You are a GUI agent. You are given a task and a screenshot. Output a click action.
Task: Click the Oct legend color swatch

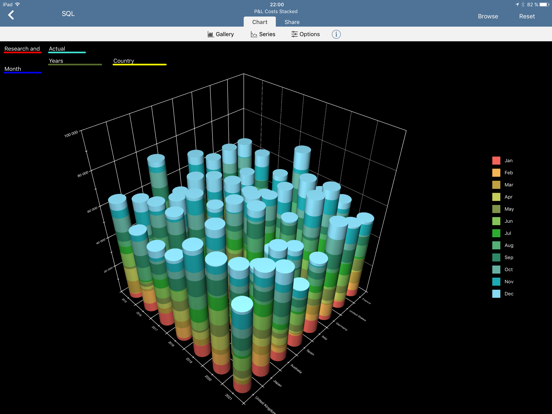496,269
